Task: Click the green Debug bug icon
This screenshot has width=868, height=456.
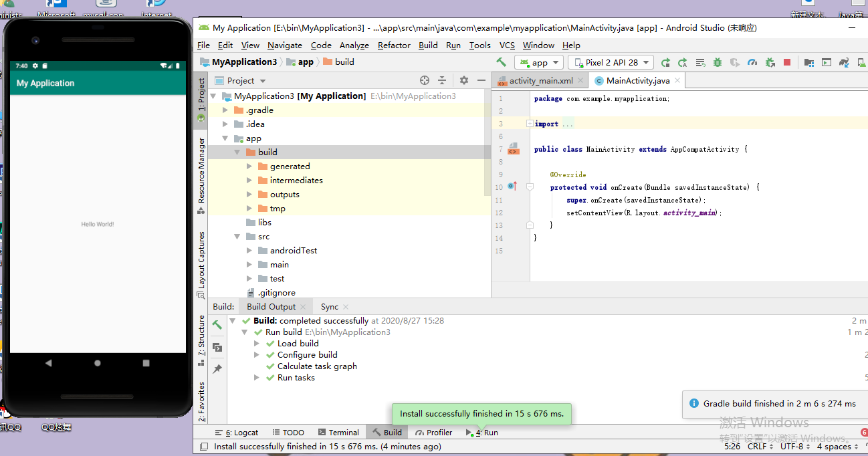Action: click(718, 62)
